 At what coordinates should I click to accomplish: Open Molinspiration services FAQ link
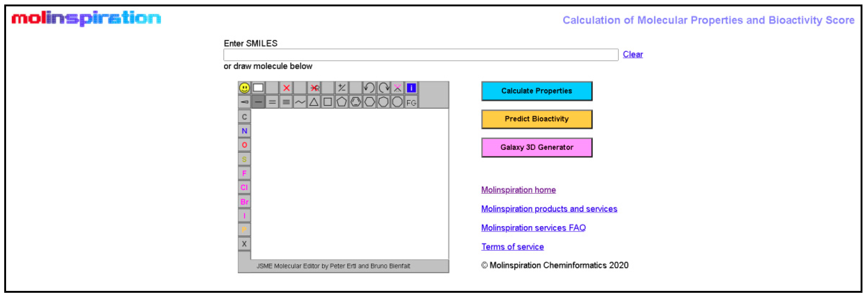pos(533,228)
